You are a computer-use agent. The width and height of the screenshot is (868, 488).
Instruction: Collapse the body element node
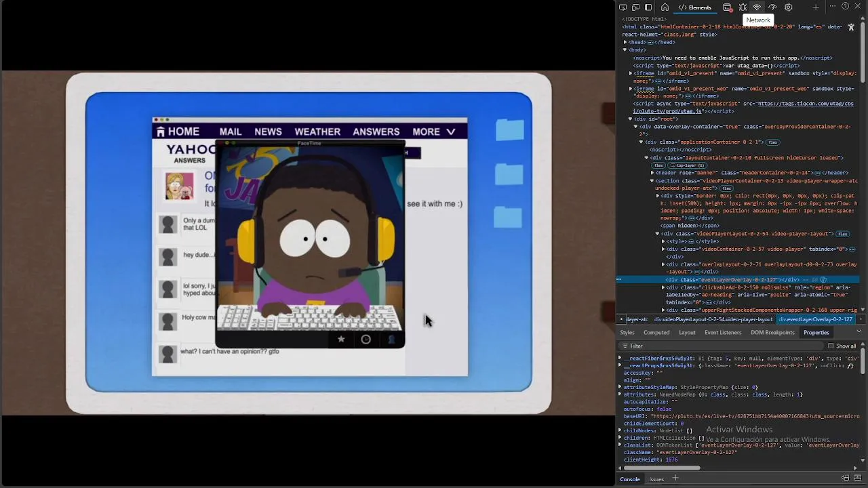click(625, 50)
